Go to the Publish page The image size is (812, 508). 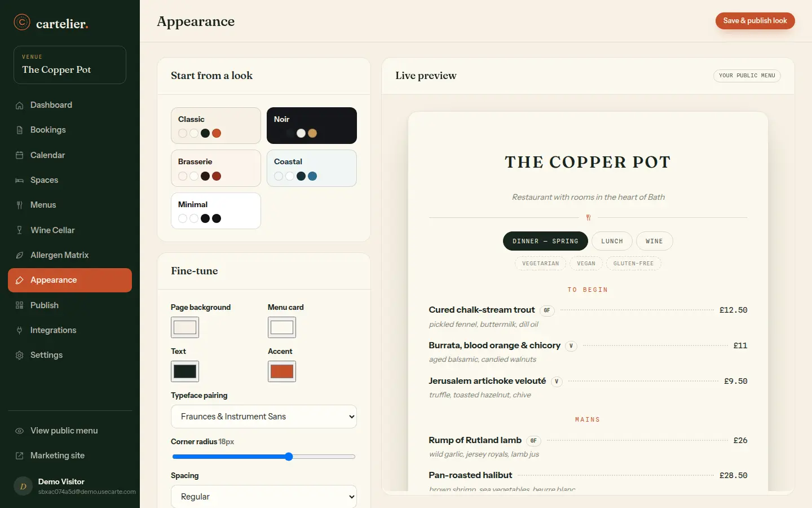click(70, 305)
